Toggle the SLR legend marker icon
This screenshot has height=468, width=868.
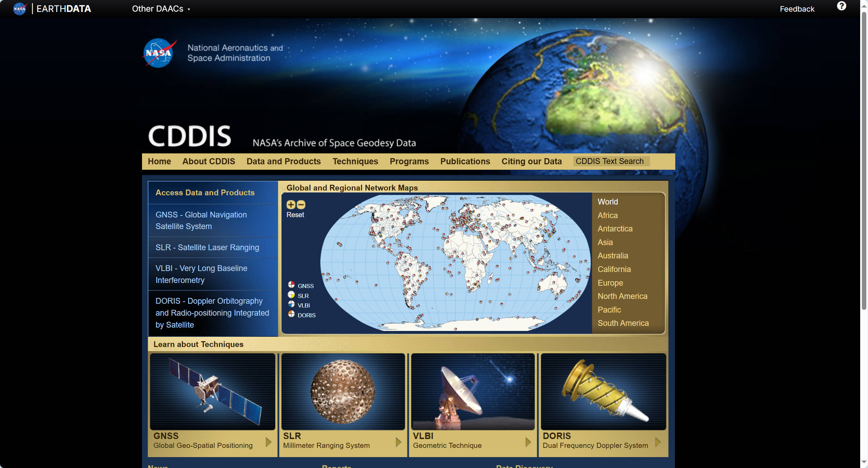point(291,295)
